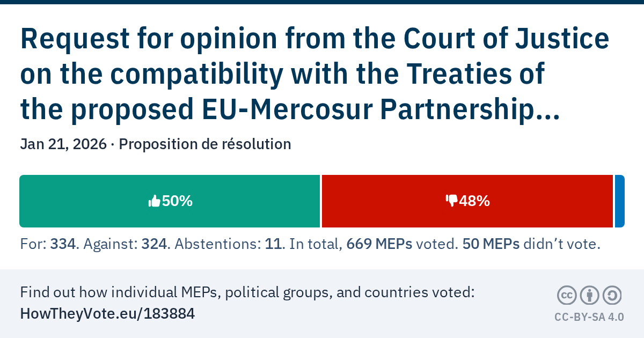Click the thumbs-up icon in the green bar
The height and width of the screenshot is (338, 644).
pos(155,201)
